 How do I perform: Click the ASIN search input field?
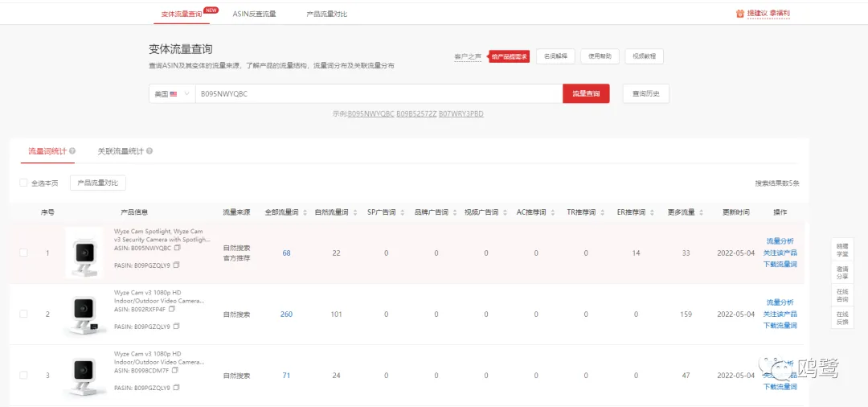[x=379, y=93]
